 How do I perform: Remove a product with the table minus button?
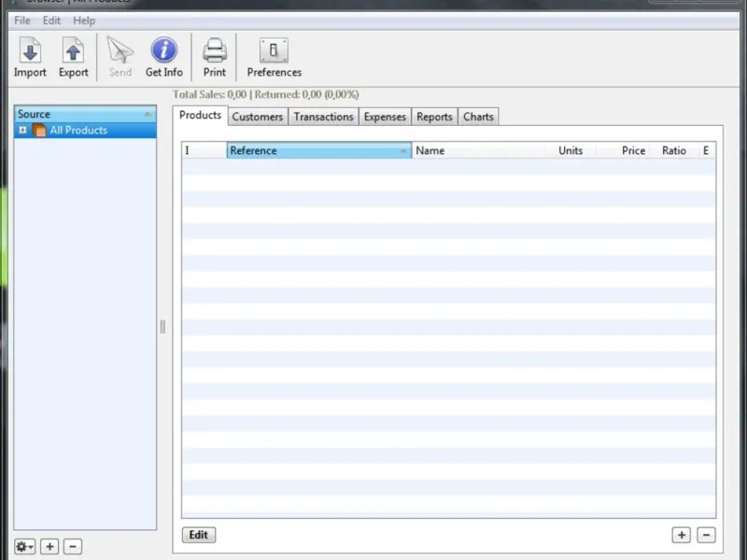706,535
